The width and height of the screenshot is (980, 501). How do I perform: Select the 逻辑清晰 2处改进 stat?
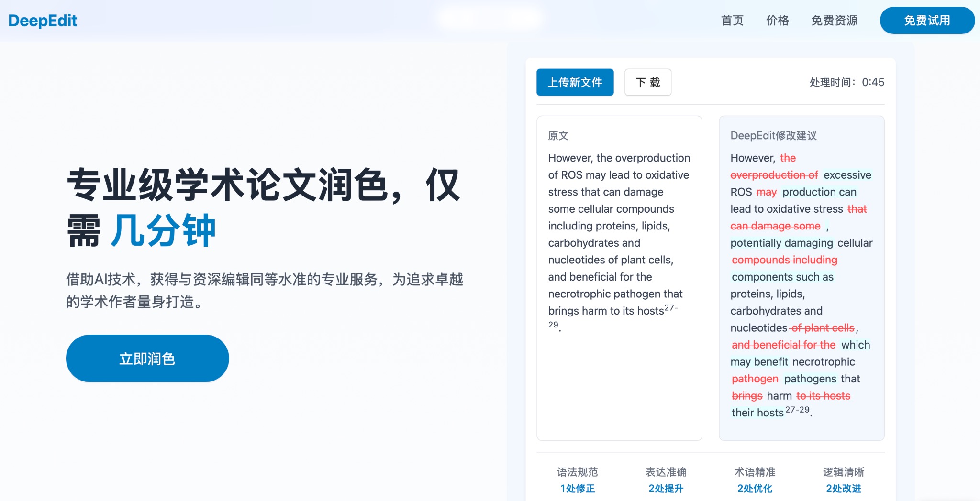tap(843, 480)
